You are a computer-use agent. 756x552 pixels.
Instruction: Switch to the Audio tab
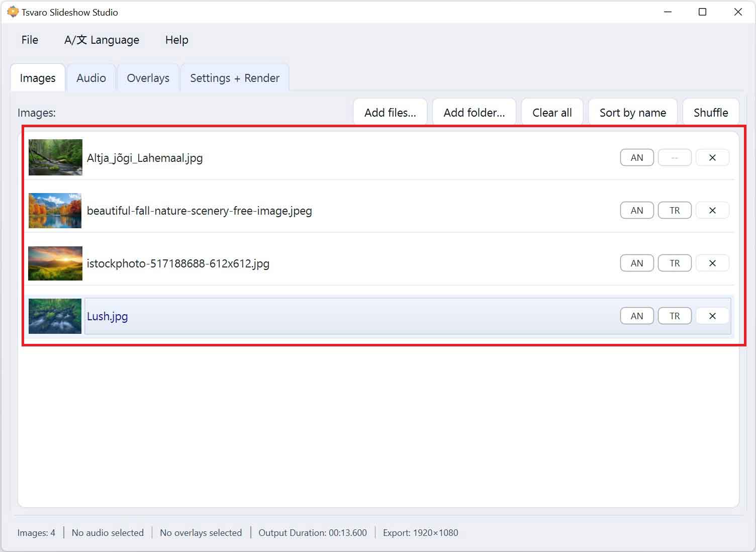91,78
